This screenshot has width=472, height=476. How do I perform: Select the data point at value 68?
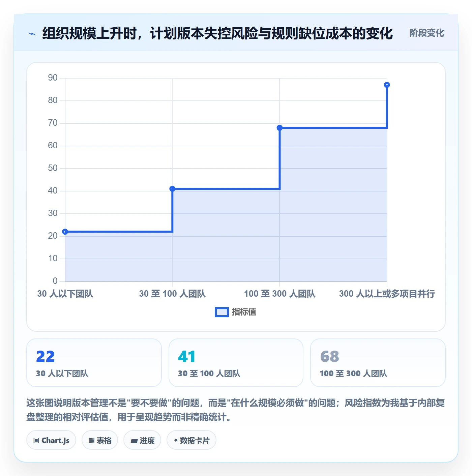279,128
